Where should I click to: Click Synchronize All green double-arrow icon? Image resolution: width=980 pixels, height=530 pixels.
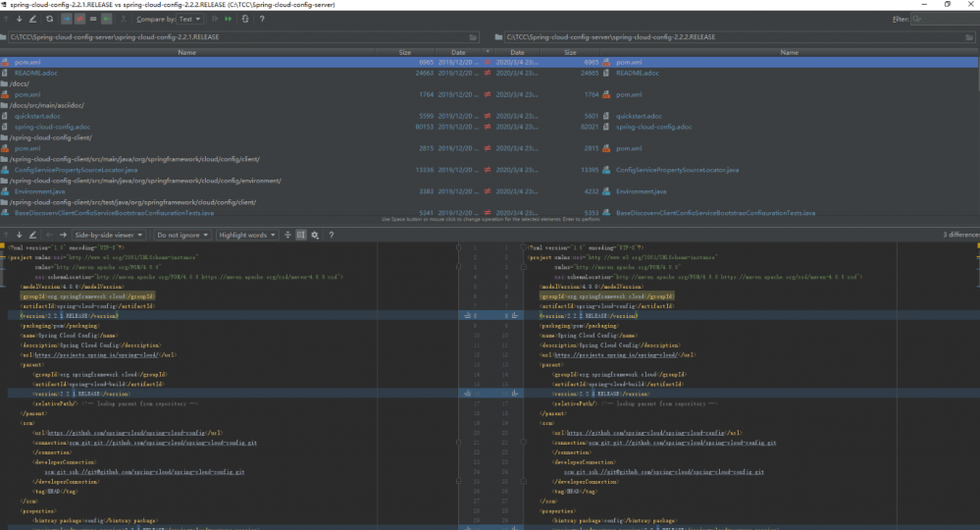pyautogui.click(x=230, y=19)
